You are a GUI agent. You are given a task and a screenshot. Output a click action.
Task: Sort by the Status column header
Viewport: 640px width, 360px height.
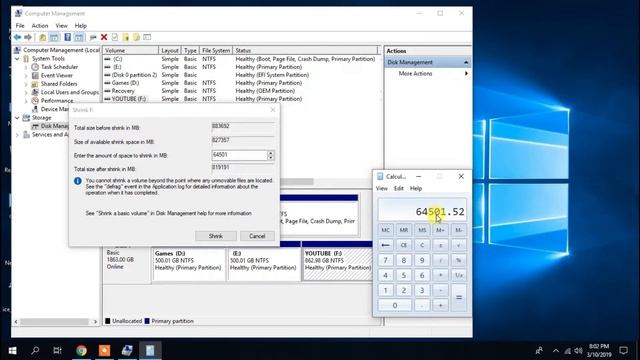[305, 51]
